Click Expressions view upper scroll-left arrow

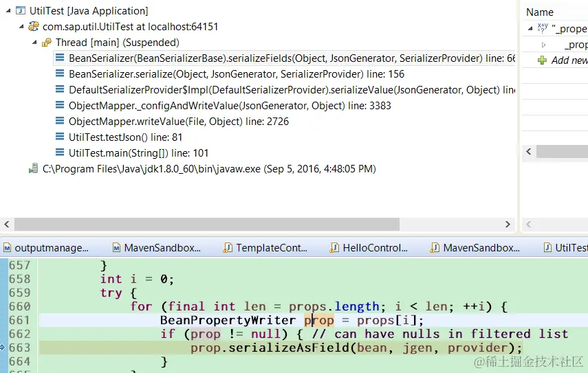[529, 151]
